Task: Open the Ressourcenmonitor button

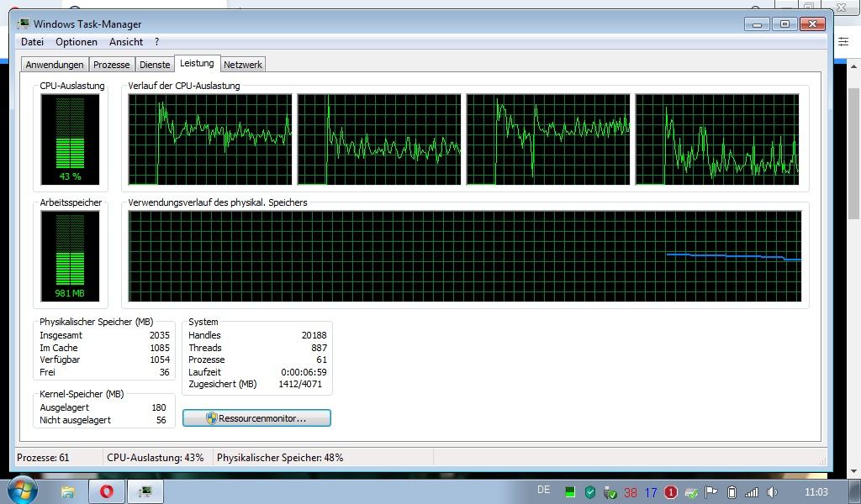Action: coord(256,417)
